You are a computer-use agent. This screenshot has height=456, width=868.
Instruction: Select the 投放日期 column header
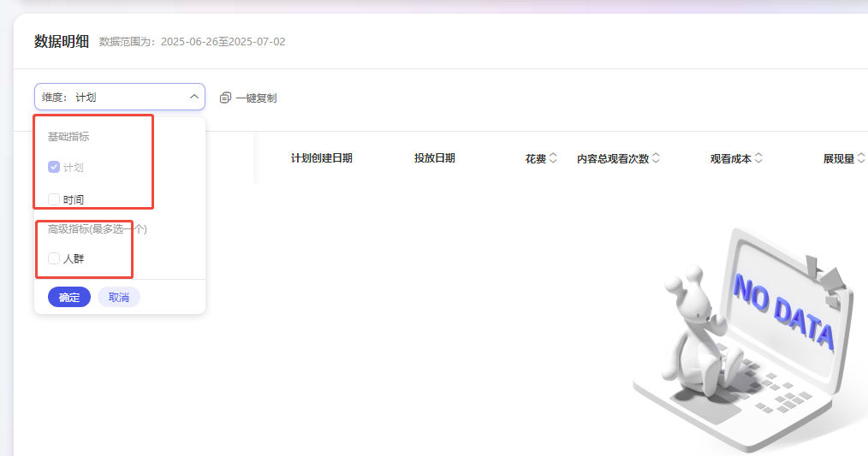pos(434,158)
